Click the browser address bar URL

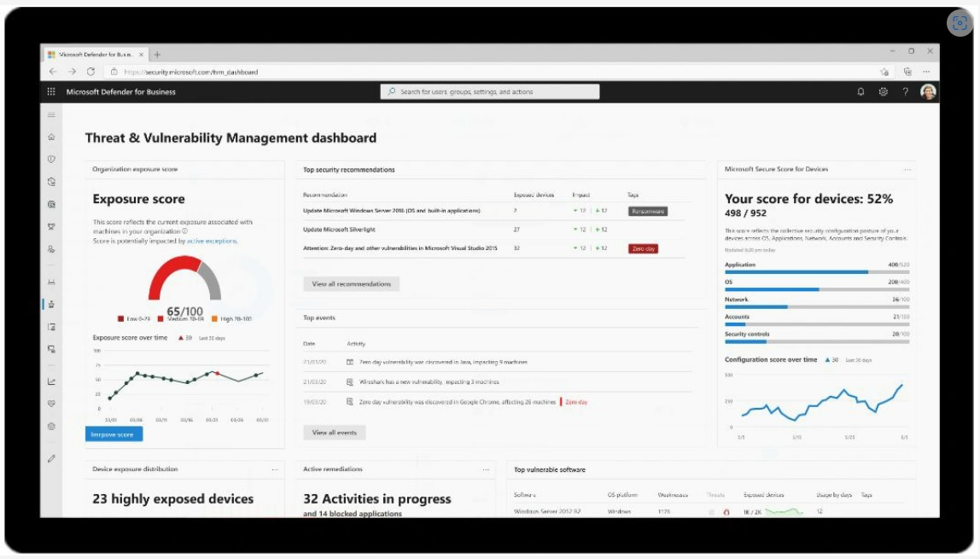tap(191, 72)
